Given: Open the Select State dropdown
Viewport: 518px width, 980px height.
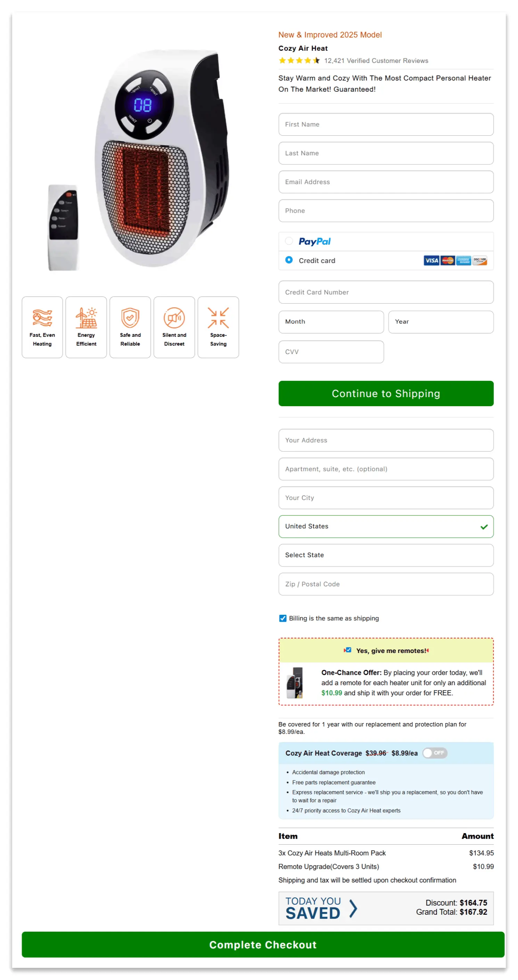Looking at the screenshot, I should point(386,555).
